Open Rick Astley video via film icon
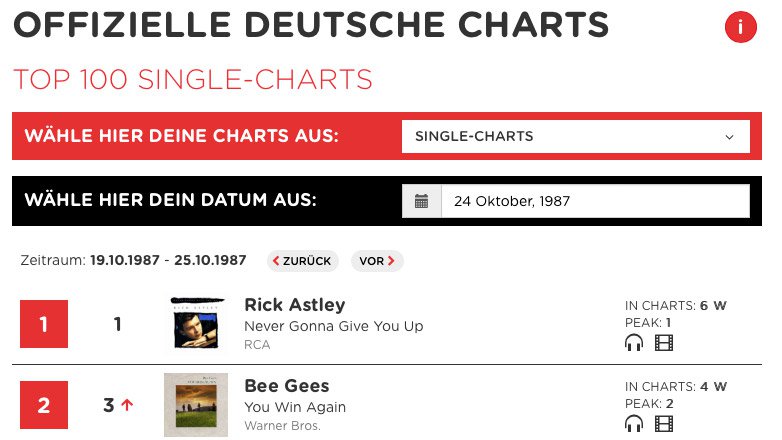The height and width of the screenshot is (440, 782). tap(663, 343)
